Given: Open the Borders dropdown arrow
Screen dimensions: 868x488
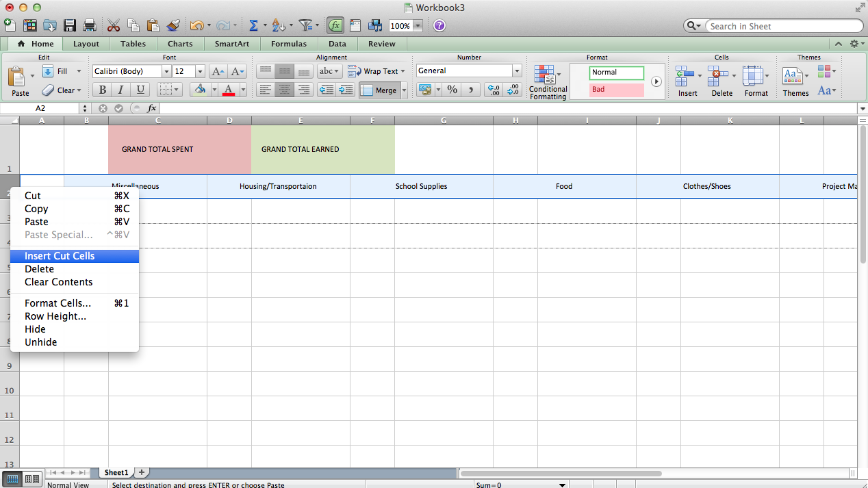Looking at the screenshot, I should coord(177,90).
